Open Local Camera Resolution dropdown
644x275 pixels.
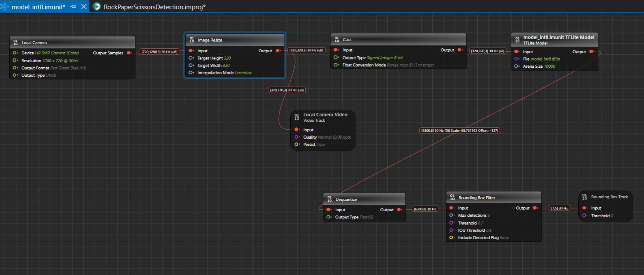click(x=60, y=61)
